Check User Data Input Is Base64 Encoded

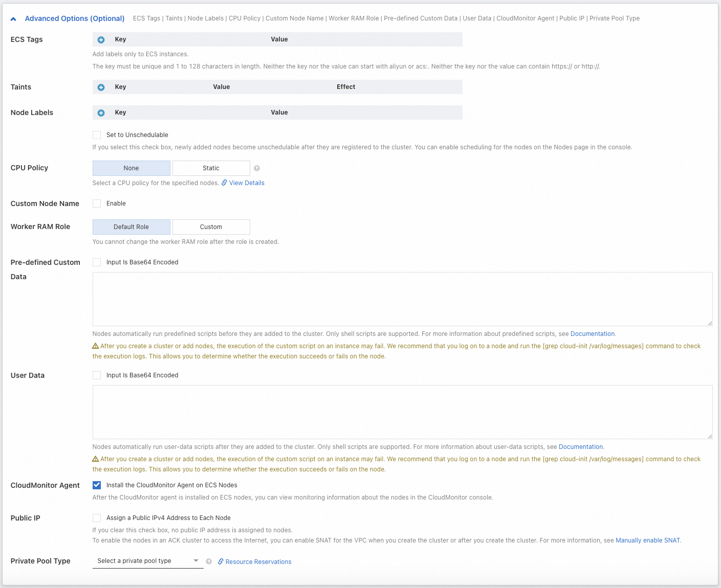tap(97, 375)
